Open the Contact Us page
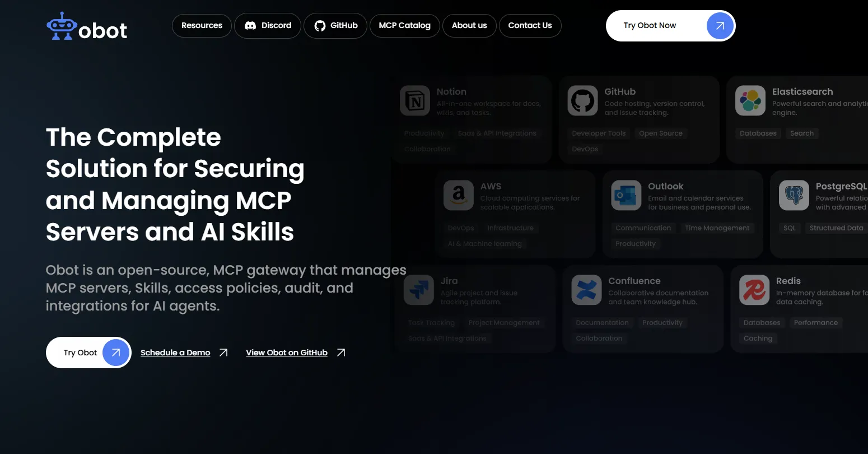Image resolution: width=868 pixels, height=454 pixels. 530,26
